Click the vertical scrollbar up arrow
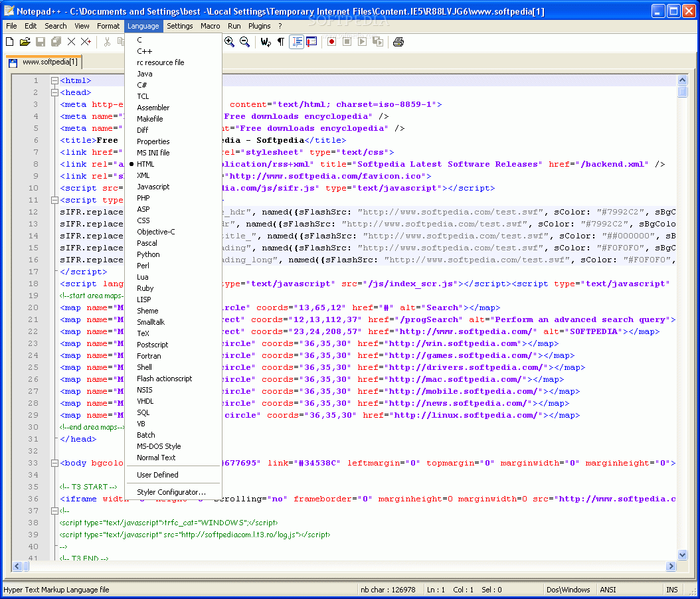The height and width of the screenshot is (599, 700). [x=682, y=80]
